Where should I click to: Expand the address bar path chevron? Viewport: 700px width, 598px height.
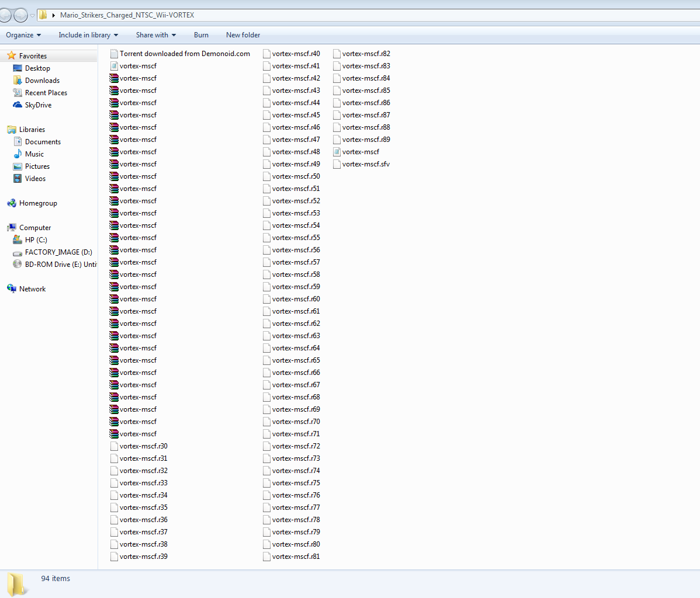(54, 15)
